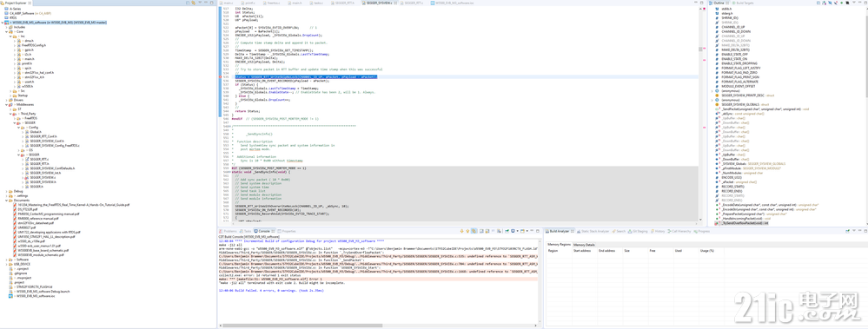Expand the Debug folder in project tree

coord(6,191)
